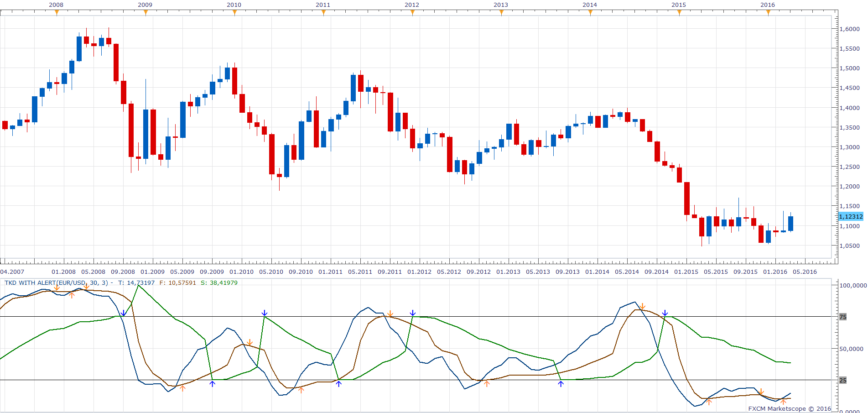
Task: Click the 1,2500 price axis label
Action: pyautogui.click(x=850, y=167)
